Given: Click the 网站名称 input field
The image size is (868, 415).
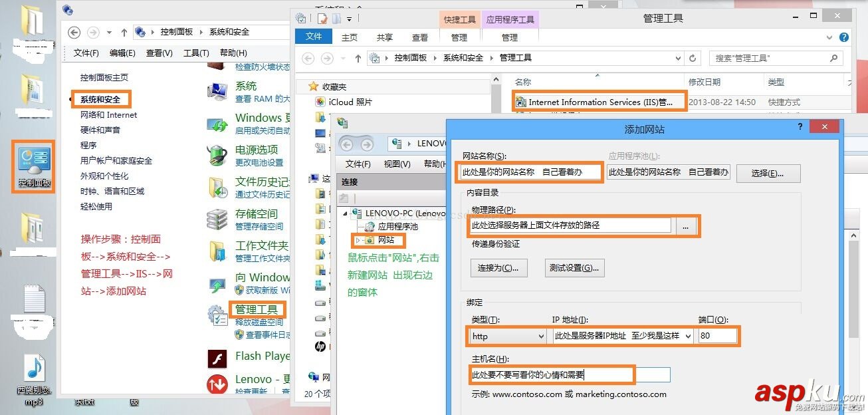Looking at the screenshot, I should pyautogui.click(x=530, y=172).
